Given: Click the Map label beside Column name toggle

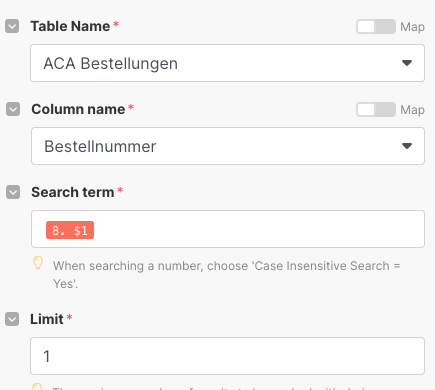Looking at the screenshot, I should click(x=412, y=110).
